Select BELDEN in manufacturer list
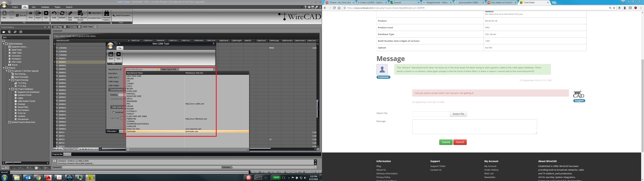The image size is (644, 181). coord(130,89)
